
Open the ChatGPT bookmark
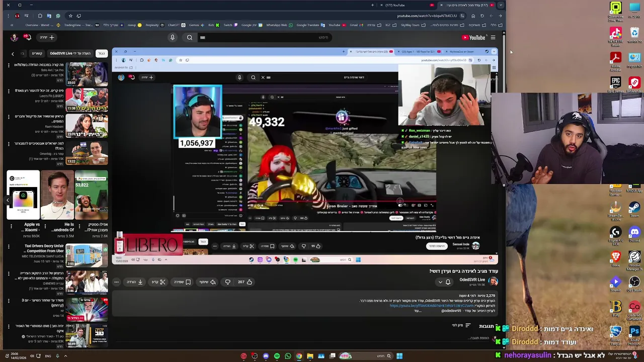[x=177, y=25]
